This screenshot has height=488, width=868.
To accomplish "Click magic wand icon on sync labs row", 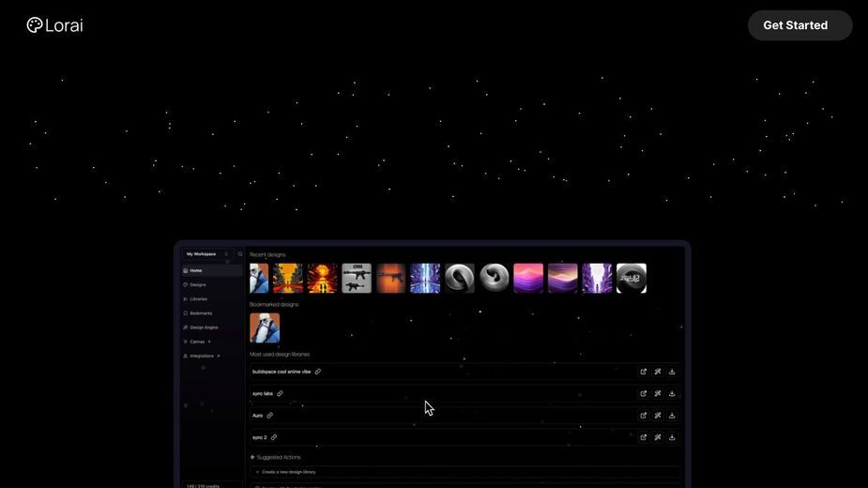I will pyautogui.click(x=658, y=394).
